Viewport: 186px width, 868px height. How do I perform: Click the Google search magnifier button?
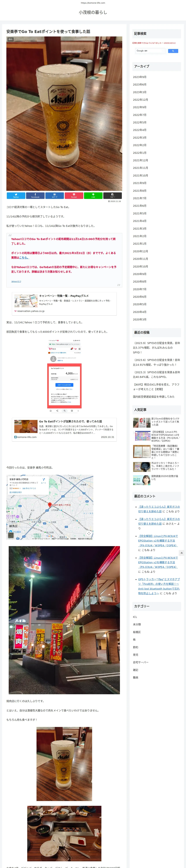173,51
